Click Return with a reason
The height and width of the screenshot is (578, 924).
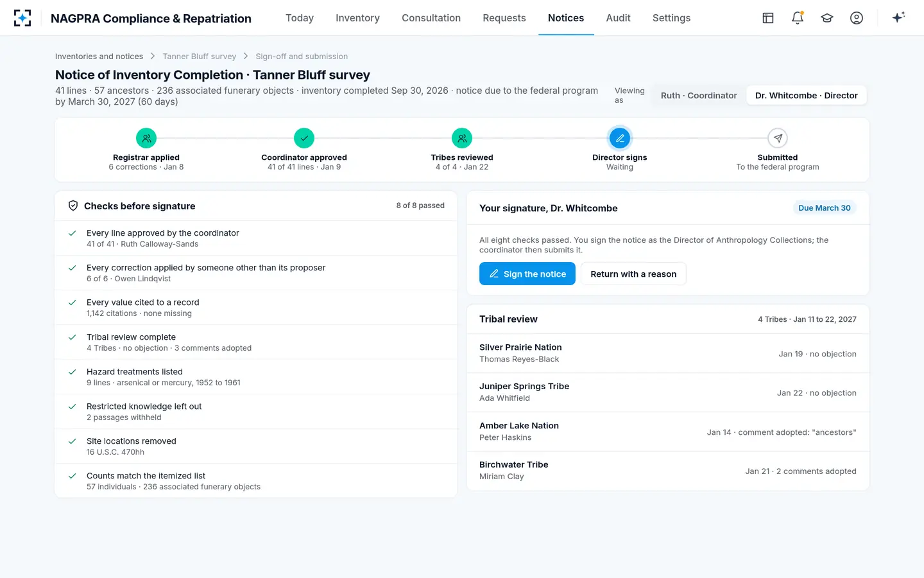point(633,274)
